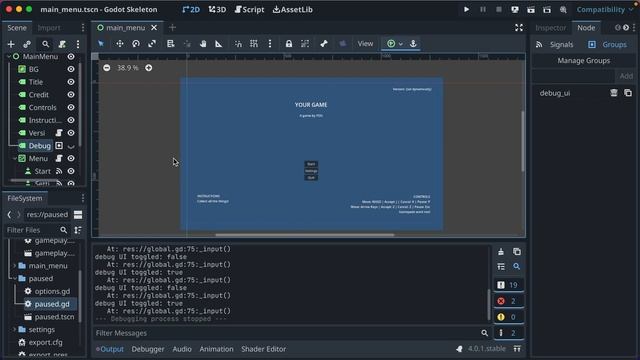
Task: Collapse the paused folder
Action: (x=15, y=278)
